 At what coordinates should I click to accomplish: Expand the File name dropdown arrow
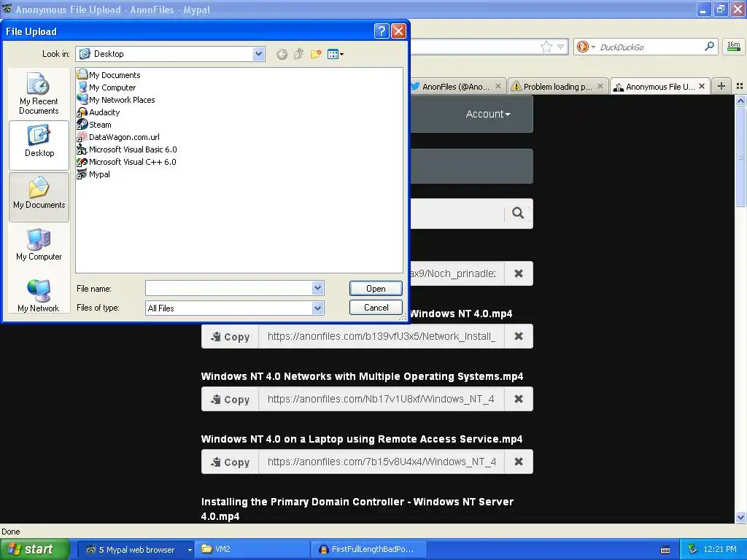tap(318, 288)
